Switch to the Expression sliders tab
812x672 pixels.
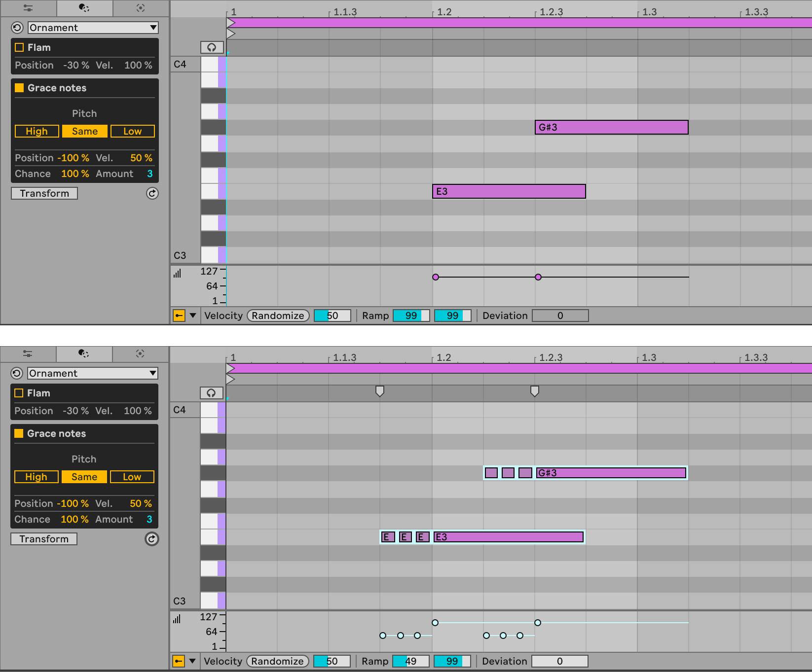pyautogui.click(x=28, y=8)
